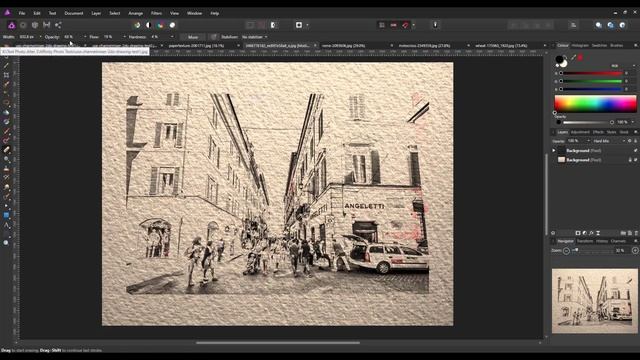Open RGB colour model dropdown
The height and width of the screenshot is (360, 640).
tap(623, 66)
